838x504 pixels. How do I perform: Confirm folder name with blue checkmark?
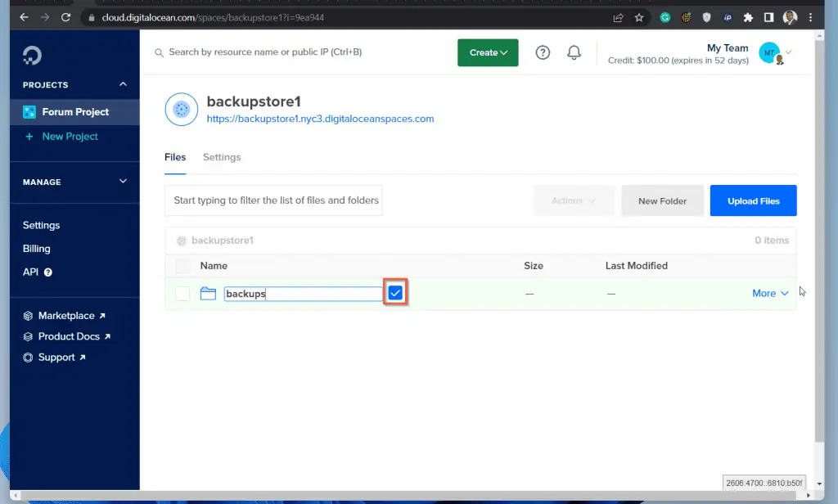point(395,292)
